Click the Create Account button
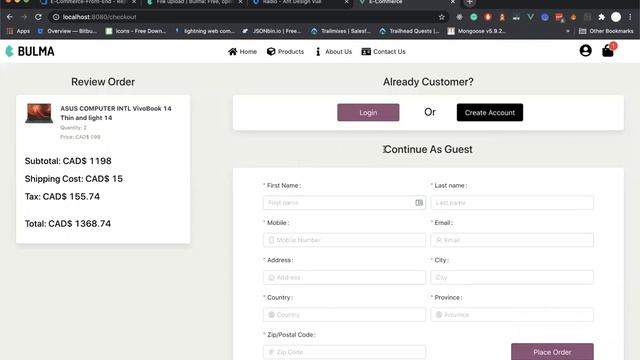This screenshot has width=640, height=360. click(490, 112)
